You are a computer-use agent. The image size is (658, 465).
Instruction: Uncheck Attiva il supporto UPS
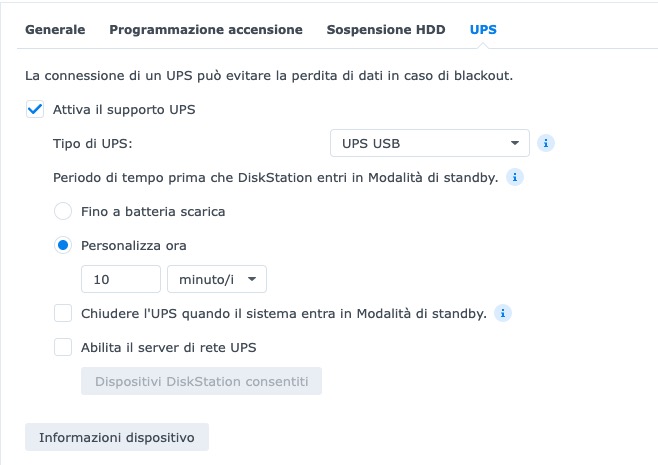tap(35, 109)
